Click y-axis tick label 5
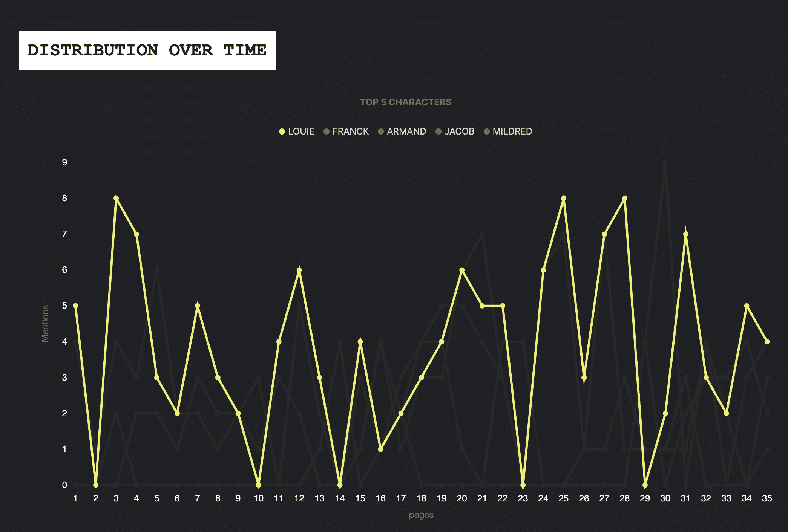 tap(64, 306)
